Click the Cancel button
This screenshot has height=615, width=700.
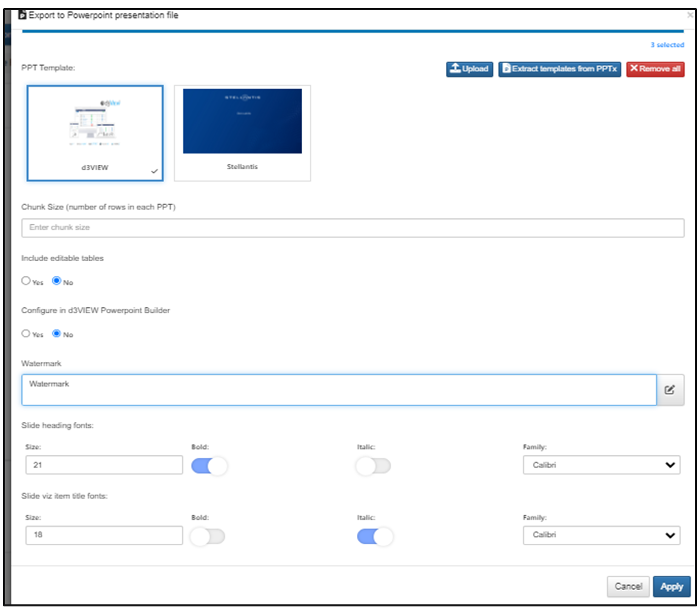628,586
